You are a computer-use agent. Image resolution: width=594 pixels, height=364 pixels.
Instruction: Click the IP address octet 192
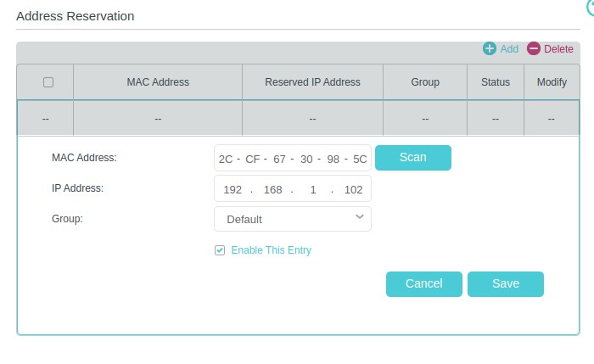coord(233,189)
